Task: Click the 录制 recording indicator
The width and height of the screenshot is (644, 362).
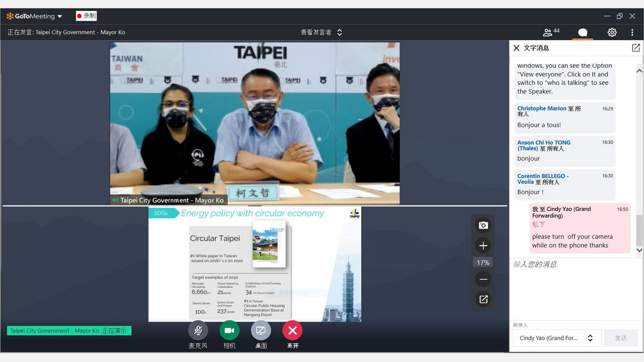Action: 86,16
